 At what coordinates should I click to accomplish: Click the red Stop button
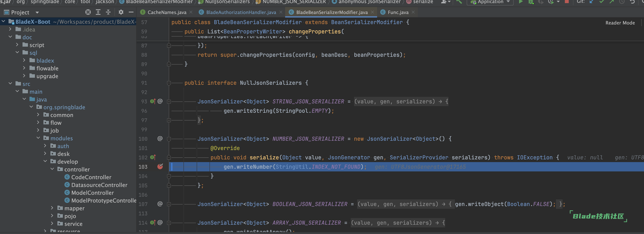[x=567, y=2]
